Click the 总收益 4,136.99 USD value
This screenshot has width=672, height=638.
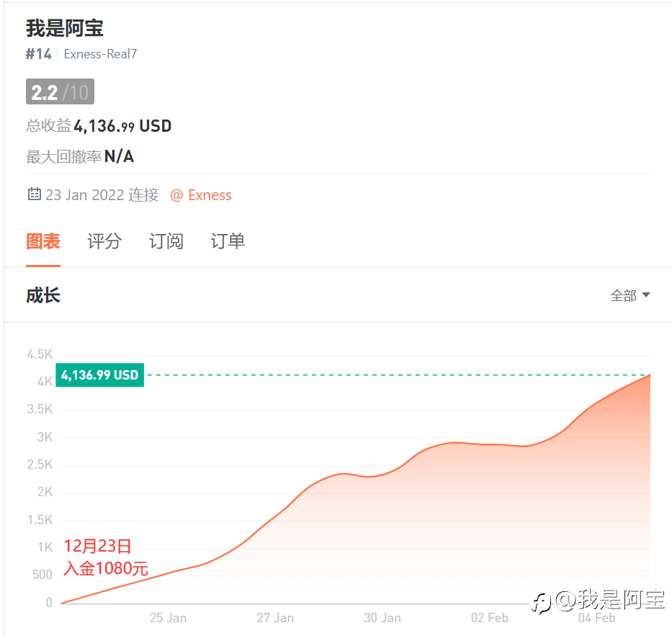coord(122,126)
